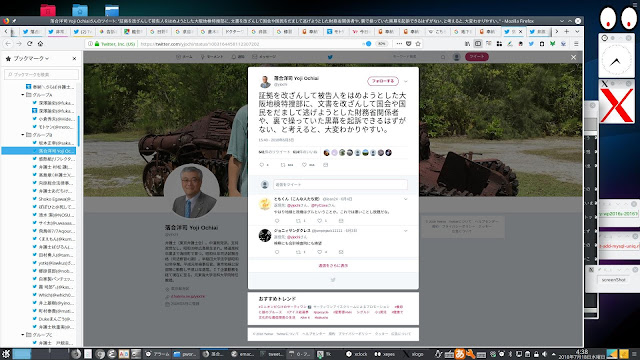Collapse the グループB bookmark folder
640x360 pixels.
(23, 135)
